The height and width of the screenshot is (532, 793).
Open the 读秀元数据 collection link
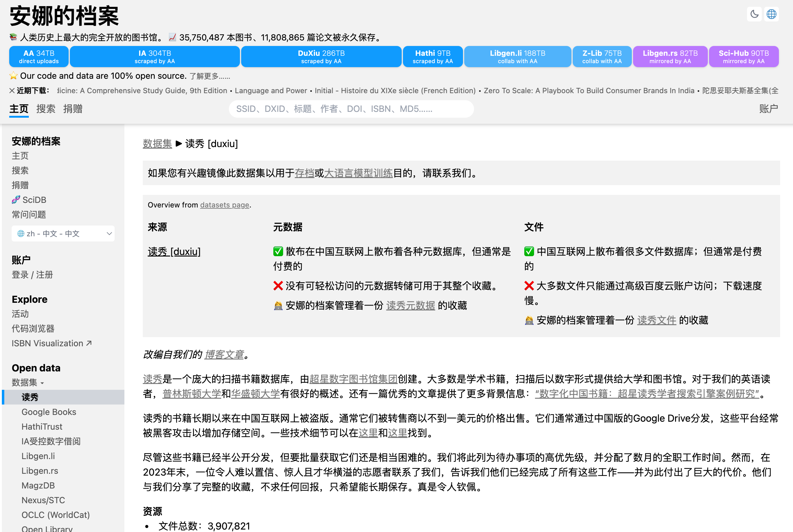click(410, 306)
